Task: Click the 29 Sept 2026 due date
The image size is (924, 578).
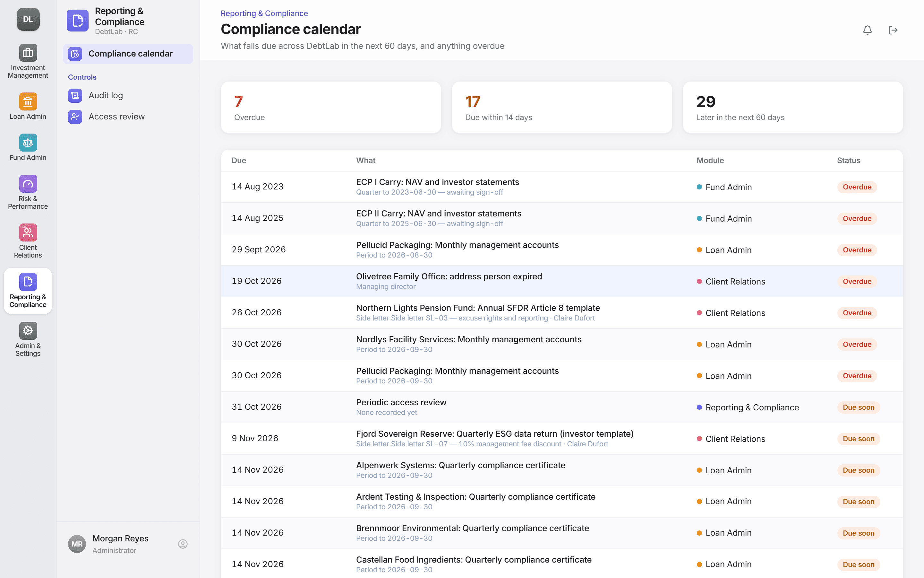Action: [x=259, y=250]
